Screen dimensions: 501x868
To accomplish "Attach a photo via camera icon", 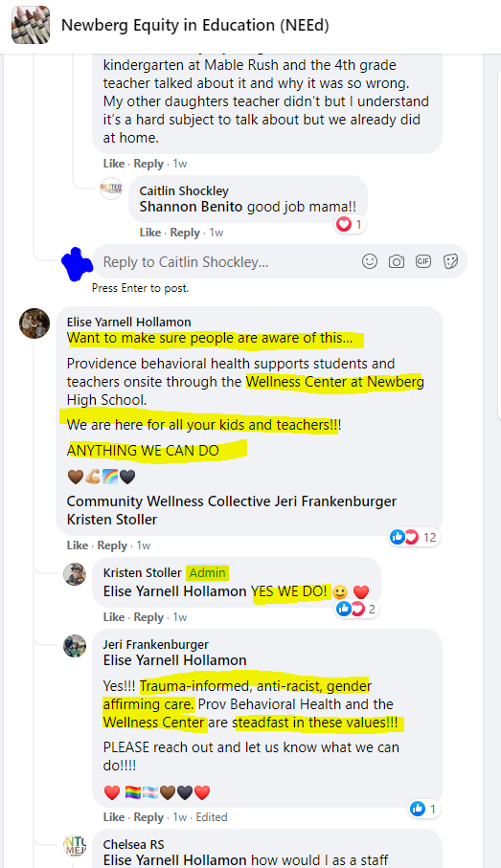I will point(397,261).
